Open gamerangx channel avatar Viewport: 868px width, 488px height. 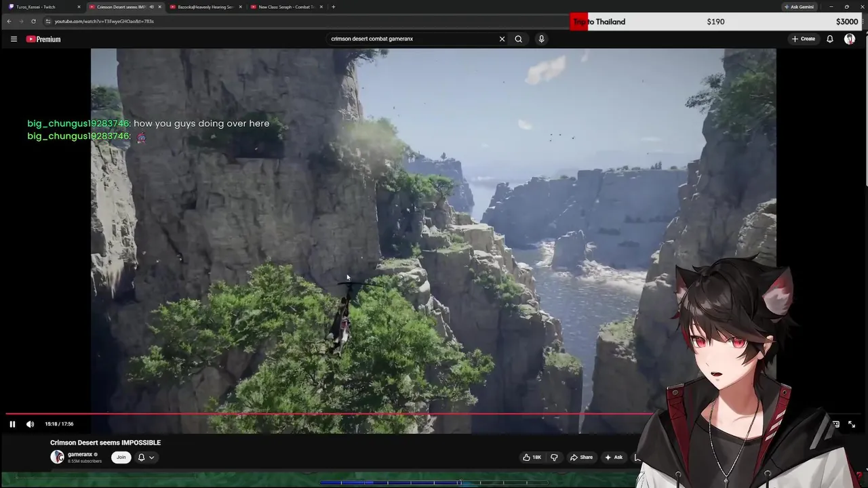coord(57,457)
